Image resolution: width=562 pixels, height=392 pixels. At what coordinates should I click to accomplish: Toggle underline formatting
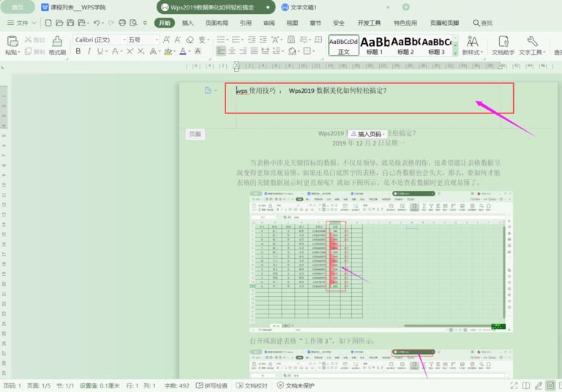[100, 52]
